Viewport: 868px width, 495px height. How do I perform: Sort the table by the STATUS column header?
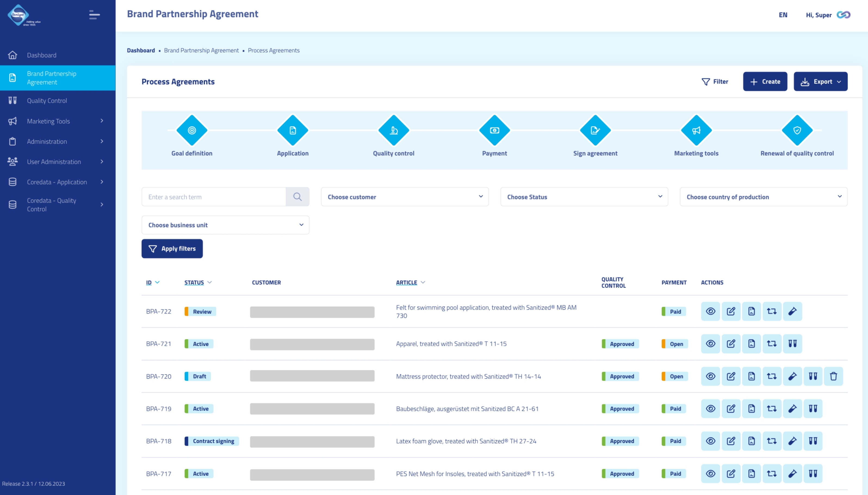tap(194, 283)
